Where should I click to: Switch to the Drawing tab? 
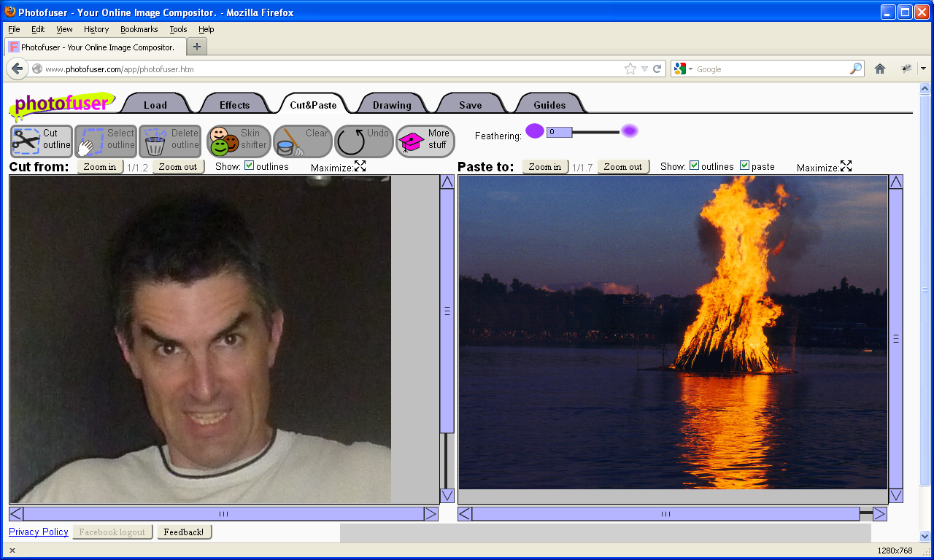coord(392,104)
